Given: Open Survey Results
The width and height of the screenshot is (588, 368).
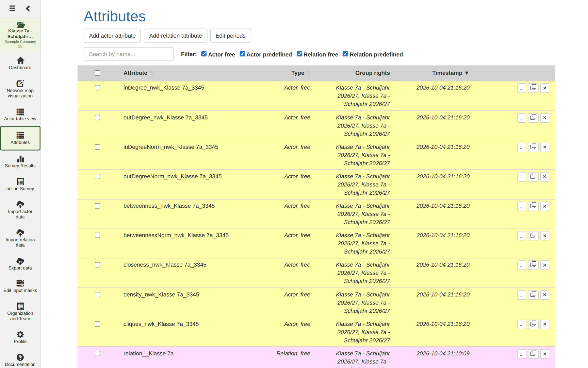Looking at the screenshot, I should [20, 162].
